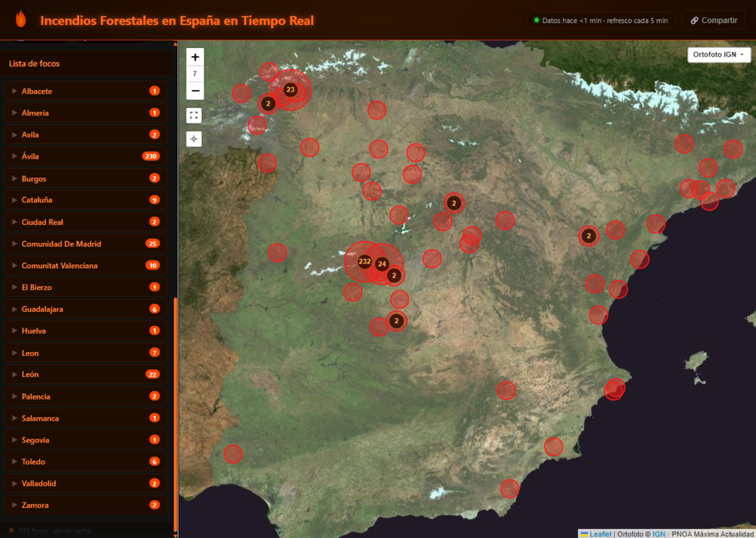Click the zoom level 7 indicator
The width and height of the screenshot is (756, 538).
(x=195, y=74)
